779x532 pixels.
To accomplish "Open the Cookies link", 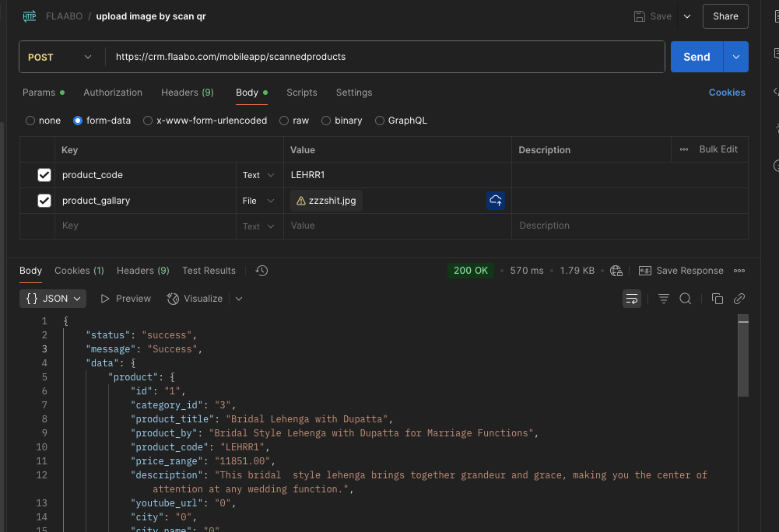I will click(726, 93).
